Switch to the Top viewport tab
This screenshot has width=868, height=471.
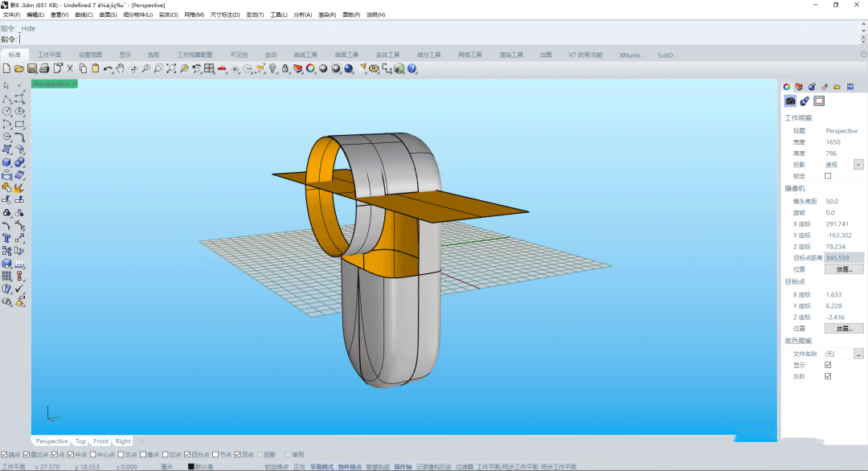tap(80, 441)
